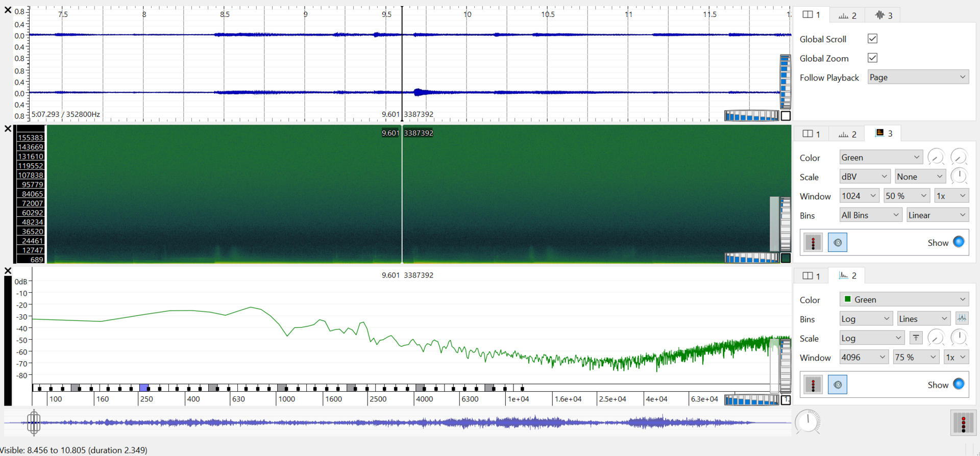Click the blue highlighted key on piano scale
Screen dimensions: 980x456
pyautogui.click(x=144, y=388)
